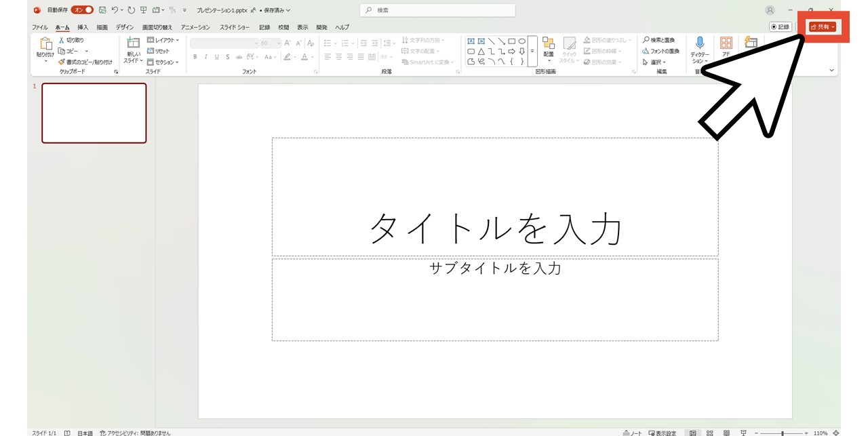Add a 新しいスライド new slide
The height and width of the screenshot is (436, 868).
(133, 50)
